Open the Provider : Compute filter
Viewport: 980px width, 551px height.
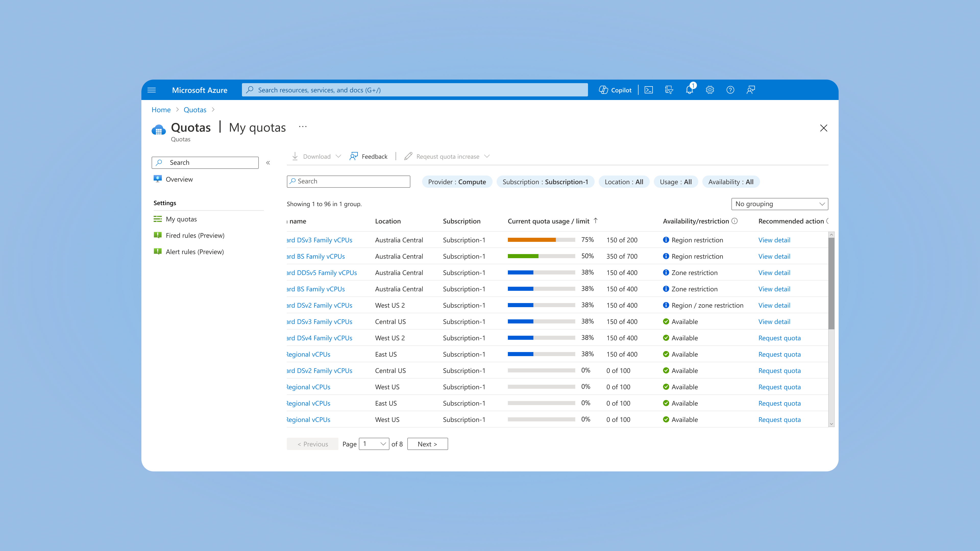point(457,182)
